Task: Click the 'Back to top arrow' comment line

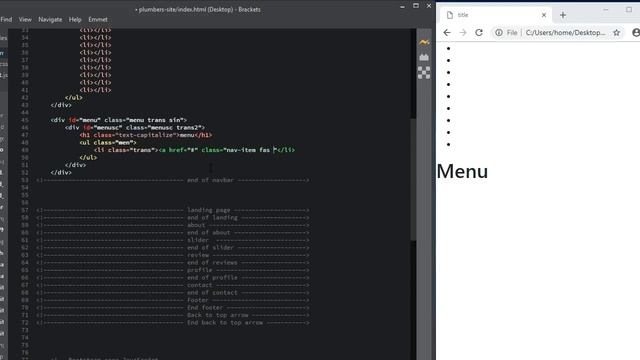Action: 173,315
